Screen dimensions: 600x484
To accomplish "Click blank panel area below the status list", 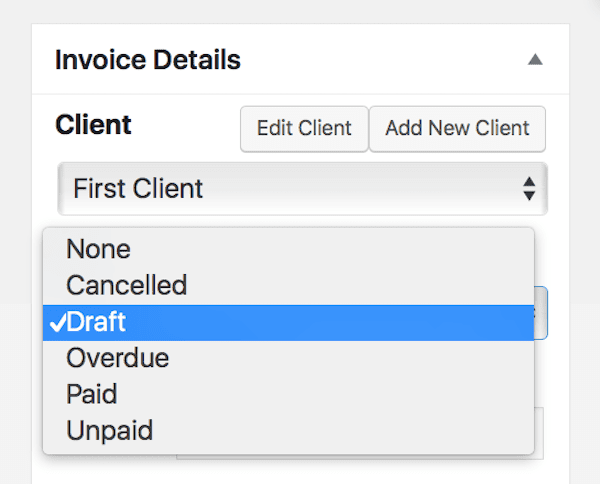I will (300, 473).
